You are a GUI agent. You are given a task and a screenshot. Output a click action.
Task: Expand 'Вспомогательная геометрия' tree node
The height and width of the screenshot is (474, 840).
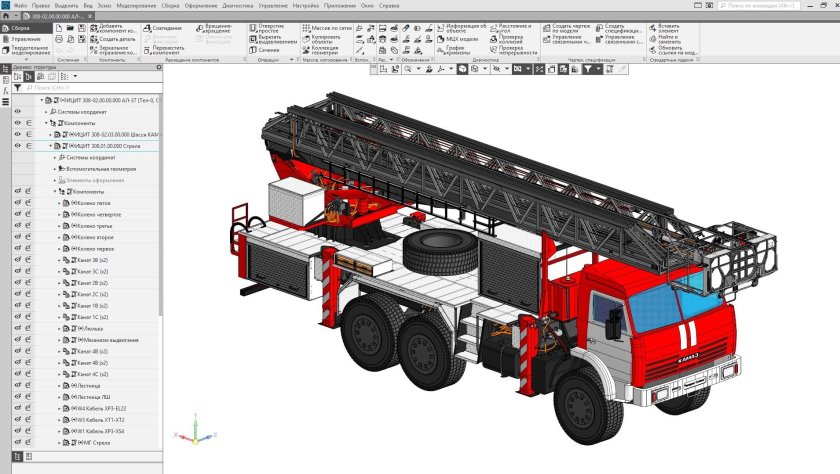pyautogui.click(x=56, y=168)
